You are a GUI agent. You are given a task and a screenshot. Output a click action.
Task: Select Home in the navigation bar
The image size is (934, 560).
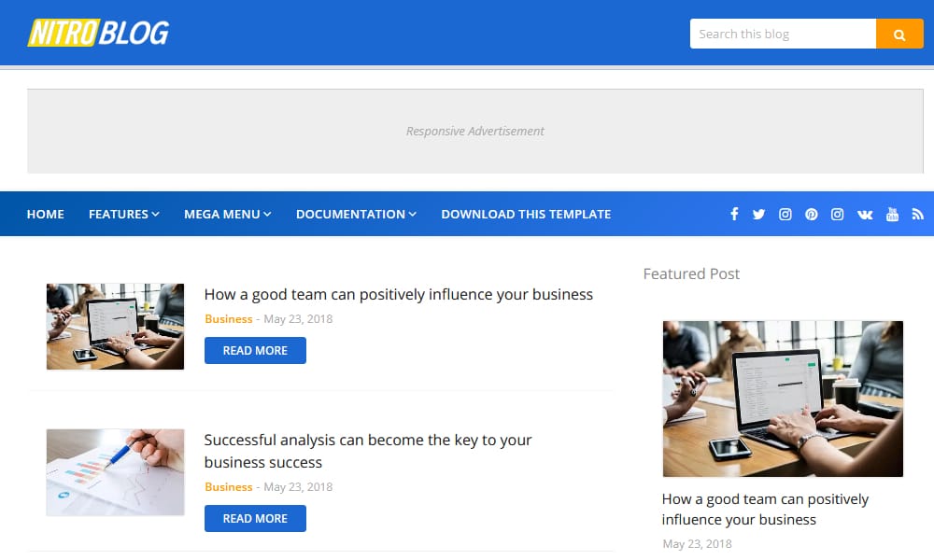pos(45,214)
